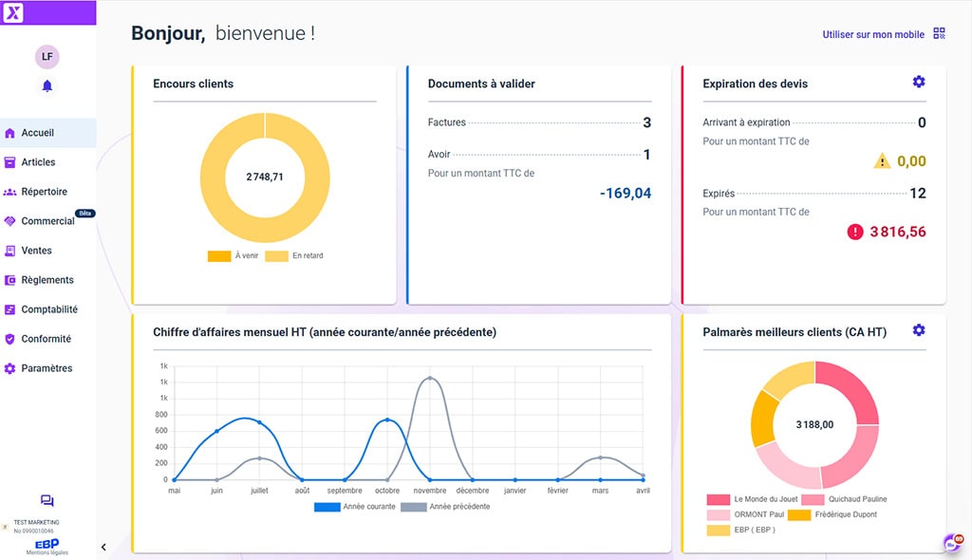Open the chat bubbles icon above TEST MARKETING
This screenshot has height=560, width=972.
[x=47, y=500]
